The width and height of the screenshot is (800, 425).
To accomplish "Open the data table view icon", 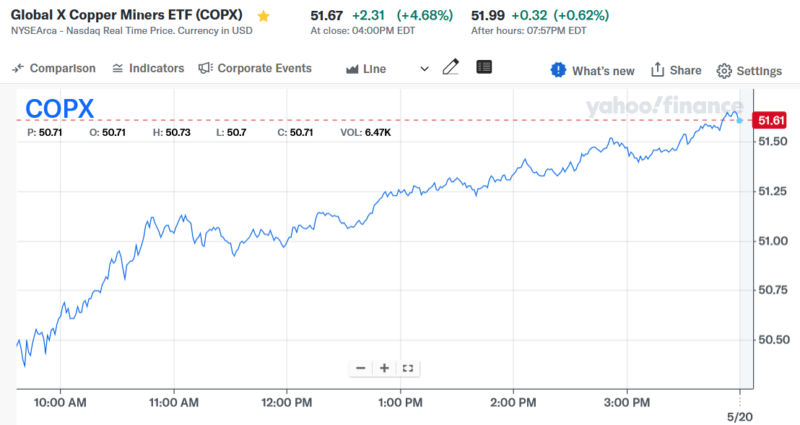I will [x=484, y=68].
